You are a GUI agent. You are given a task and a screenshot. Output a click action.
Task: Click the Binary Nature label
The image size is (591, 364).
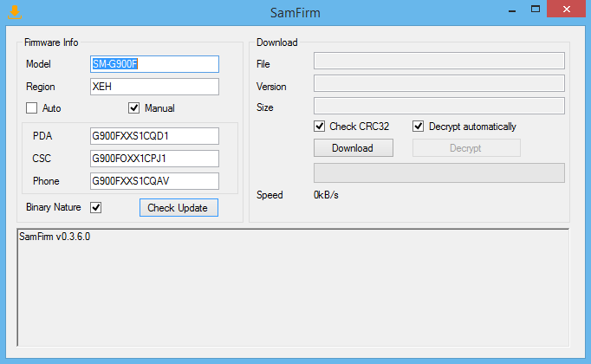pos(53,207)
